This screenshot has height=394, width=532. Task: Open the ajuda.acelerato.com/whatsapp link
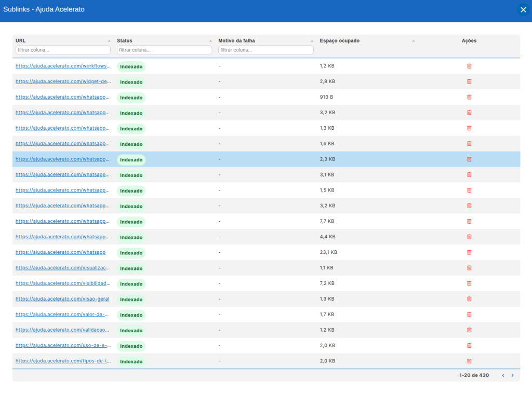point(60,252)
